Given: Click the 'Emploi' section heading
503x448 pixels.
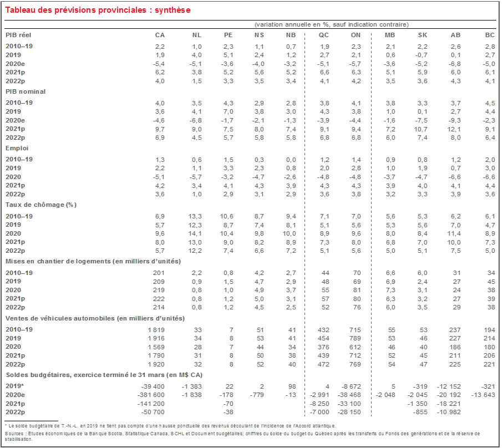Looking at the screenshot, I should tap(17, 148).
